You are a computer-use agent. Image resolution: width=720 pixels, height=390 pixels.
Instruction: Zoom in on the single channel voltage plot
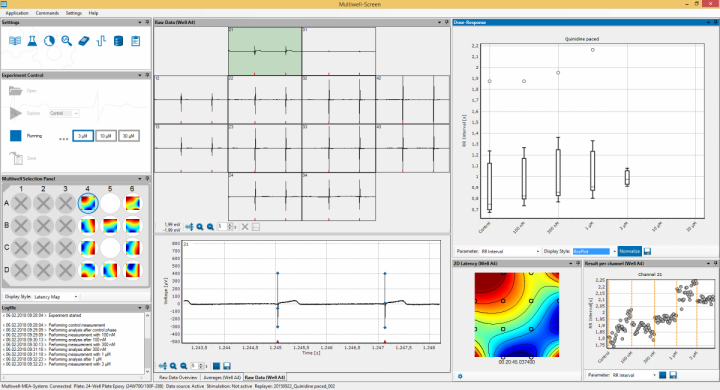173,366
